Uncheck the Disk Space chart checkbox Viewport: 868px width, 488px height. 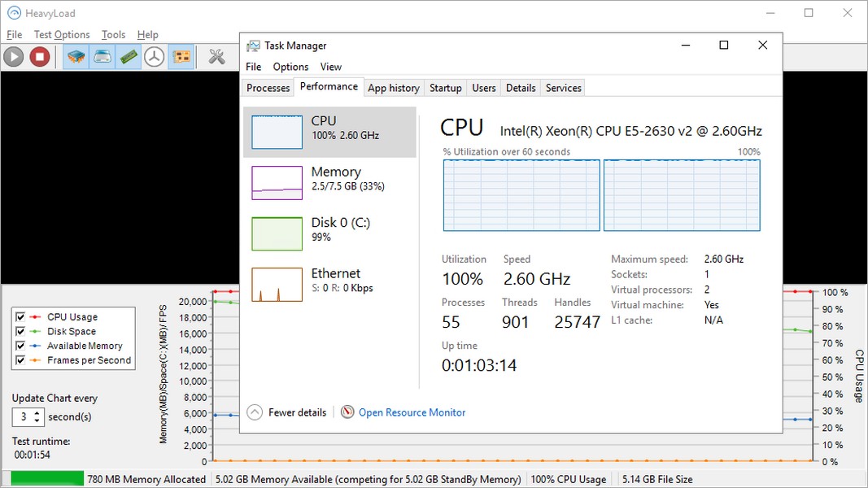(20, 331)
